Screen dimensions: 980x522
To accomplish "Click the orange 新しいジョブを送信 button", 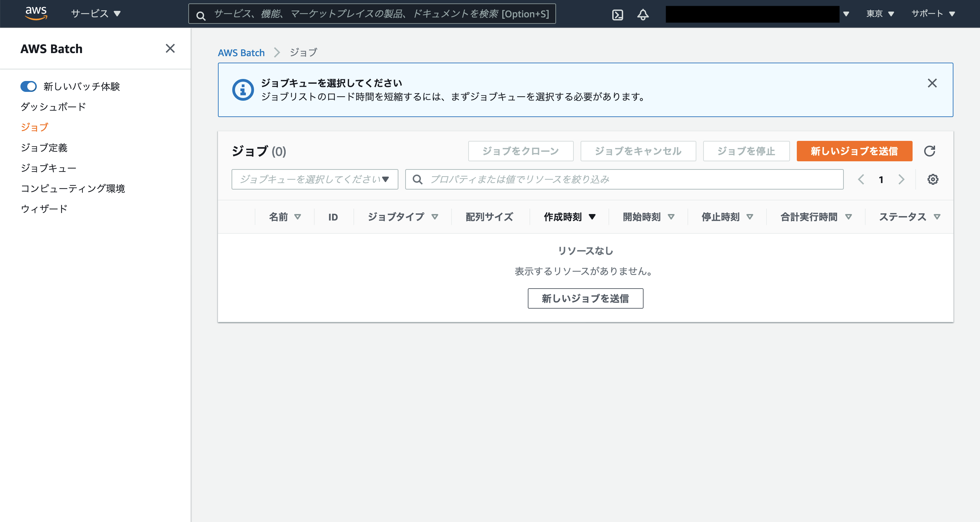I will (x=854, y=151).
